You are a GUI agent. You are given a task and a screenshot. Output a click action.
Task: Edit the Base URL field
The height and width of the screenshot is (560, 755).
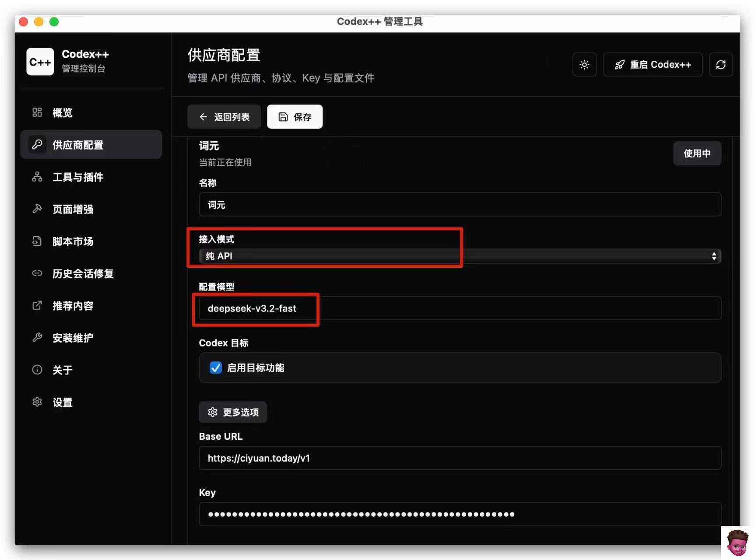pos(460,458)
